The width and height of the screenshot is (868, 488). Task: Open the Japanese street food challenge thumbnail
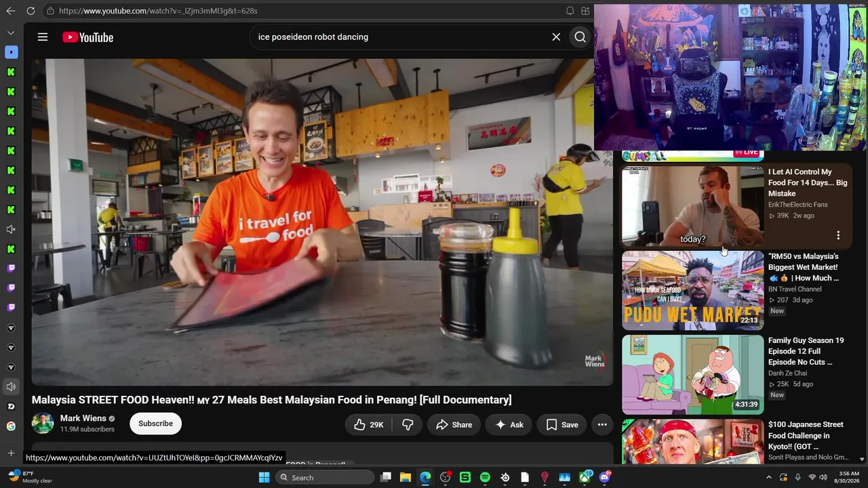(x=692, y=441)
